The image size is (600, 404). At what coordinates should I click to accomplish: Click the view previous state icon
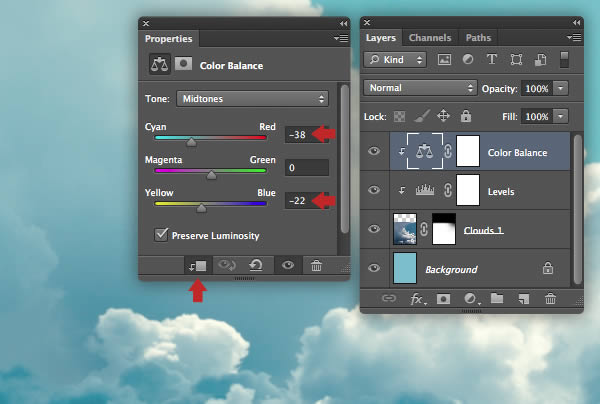[227, 265]
